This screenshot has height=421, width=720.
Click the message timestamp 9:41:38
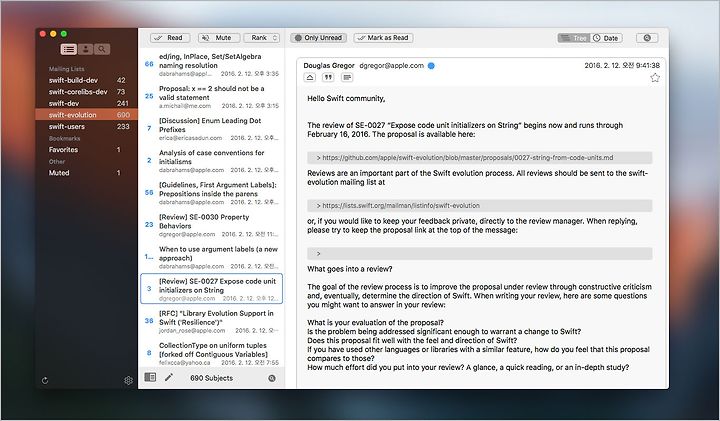[622, 65]
